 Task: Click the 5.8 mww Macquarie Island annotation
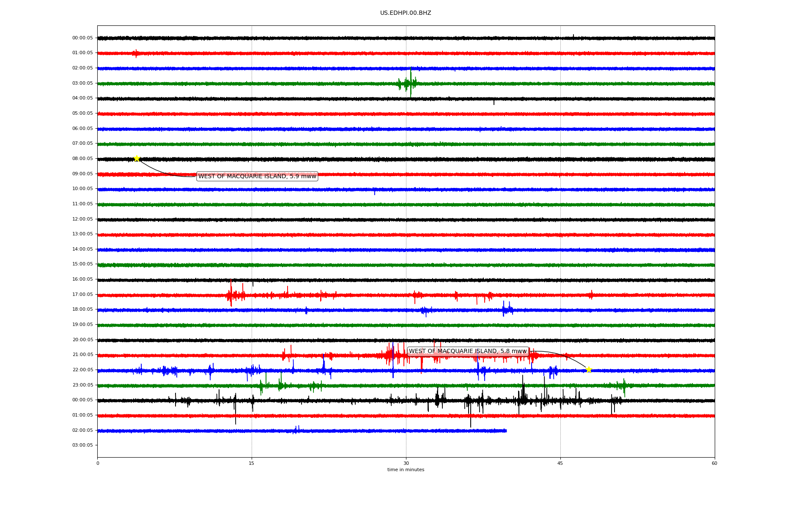point(468,351)
